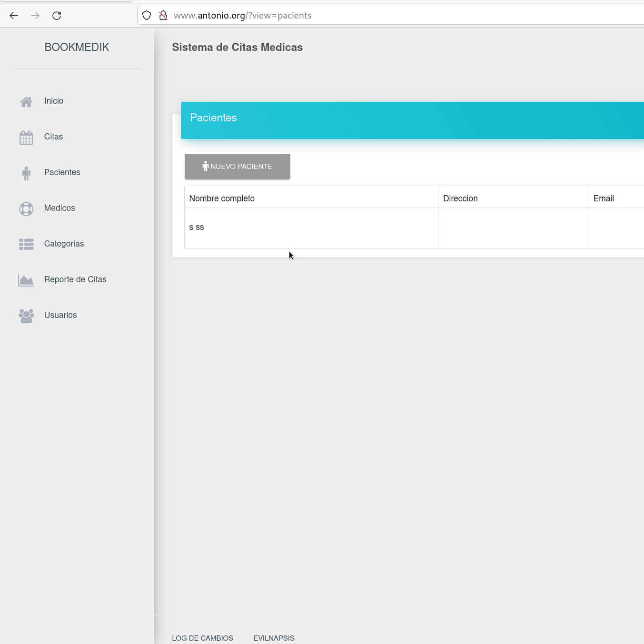Click the chart icon for Reporte de Citas
644x644 pixels.
point(26,280)
